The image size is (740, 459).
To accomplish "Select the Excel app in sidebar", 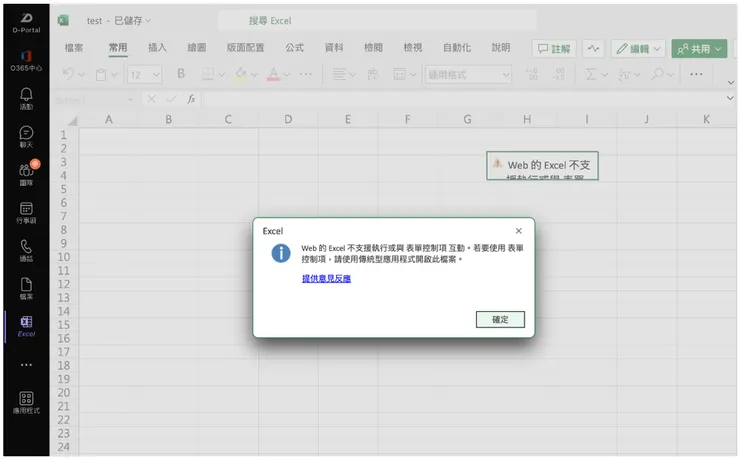I will coord(26,326).
